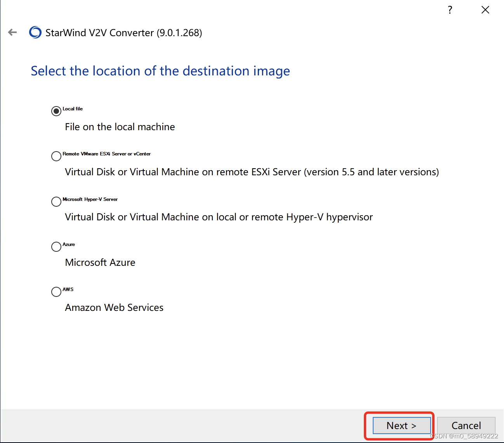Screen dimensions: 504x443
Task: Choose Remote VMware ESXi Server radio option
Action: pyautogui.click(x=56, y=156)
